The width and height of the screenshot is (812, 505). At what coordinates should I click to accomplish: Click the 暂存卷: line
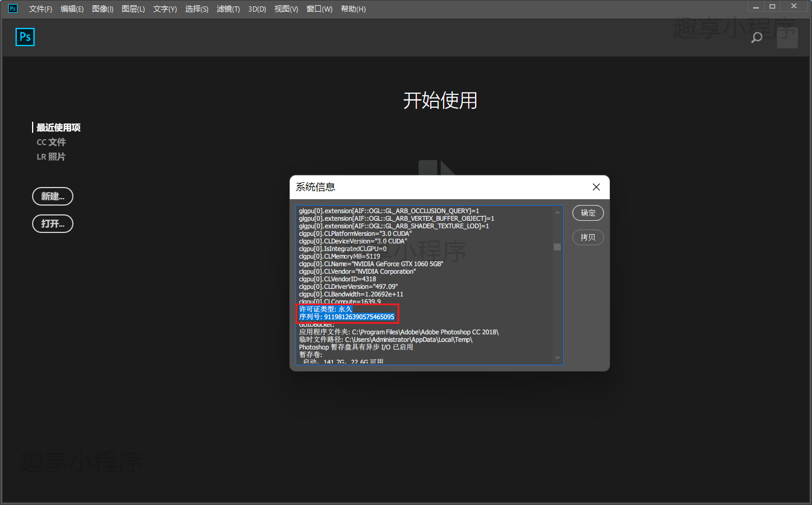click(x=311, y=355)
